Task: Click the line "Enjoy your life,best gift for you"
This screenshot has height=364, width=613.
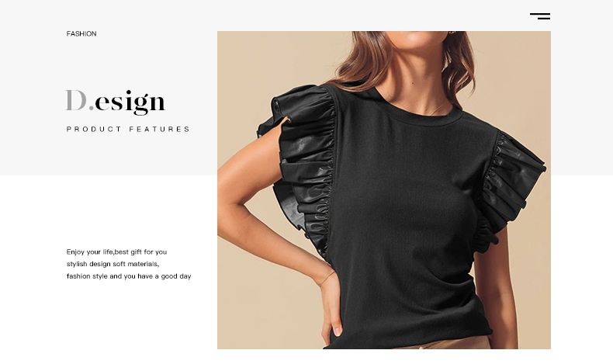Action: (x=116, y=251)
